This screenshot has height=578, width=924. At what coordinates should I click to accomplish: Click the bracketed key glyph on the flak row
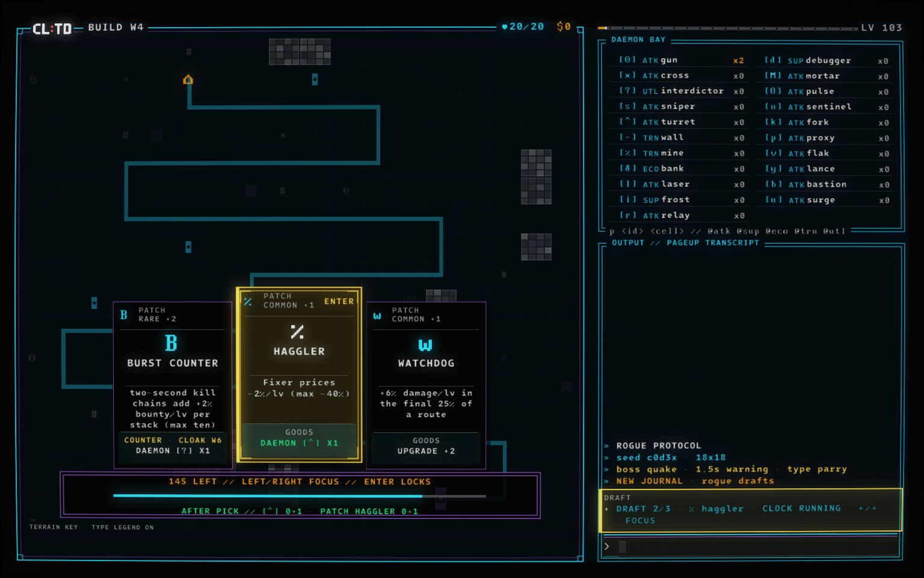click(x=773, y=154)
